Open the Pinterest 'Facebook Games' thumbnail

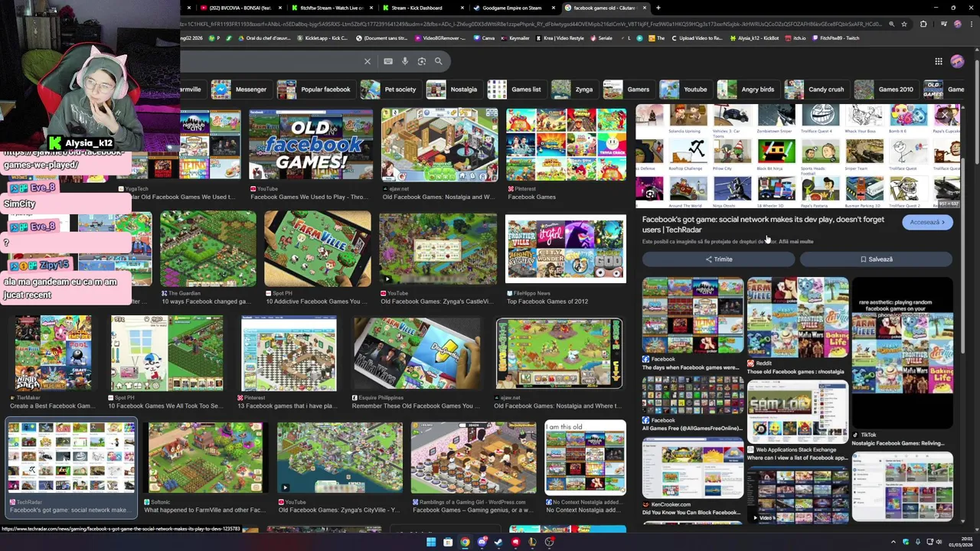pyautogui.click(x=566, y=145)
